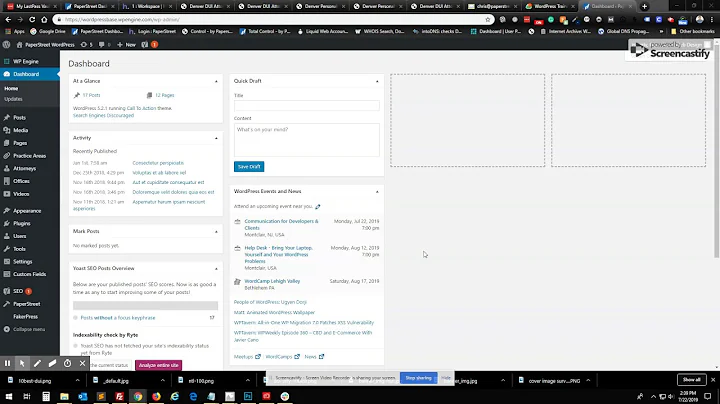Bookmark this page star icon

pos(488,20)
